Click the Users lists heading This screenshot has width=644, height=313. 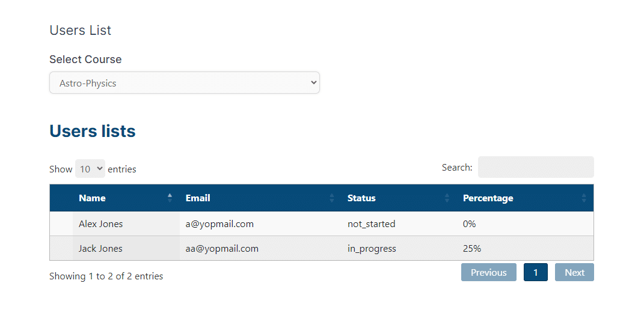click(x=93, y=132)
